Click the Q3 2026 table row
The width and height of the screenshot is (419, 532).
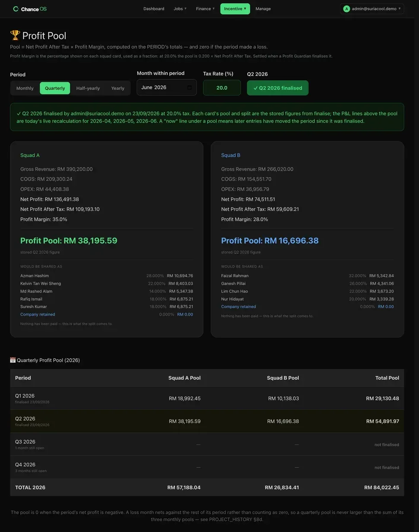pyautogui.click(x=207, y=444)
